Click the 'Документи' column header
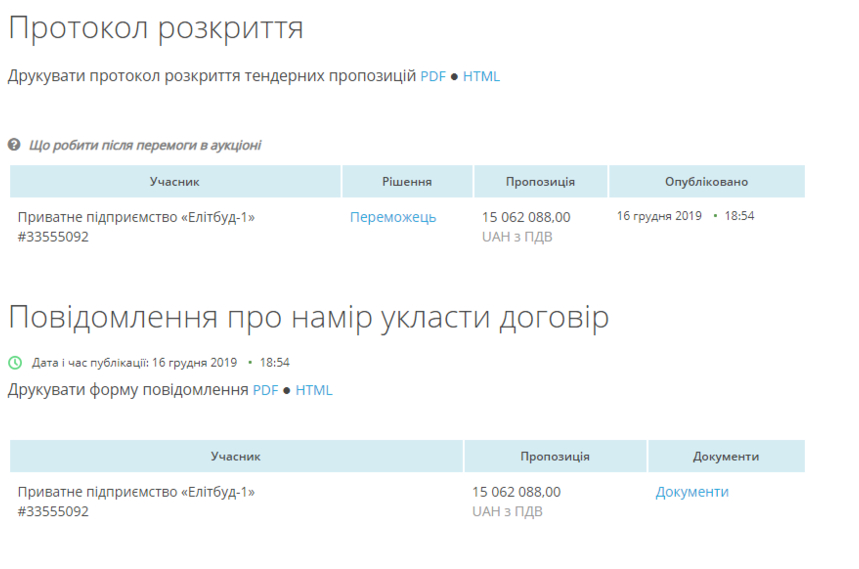Screen dimensions: 859x569 point(726,456)
